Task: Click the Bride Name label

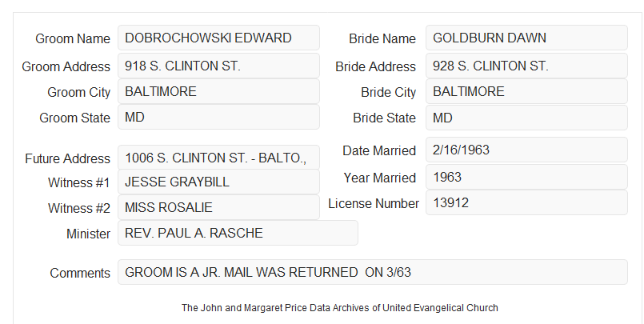Action: point(382,38)
